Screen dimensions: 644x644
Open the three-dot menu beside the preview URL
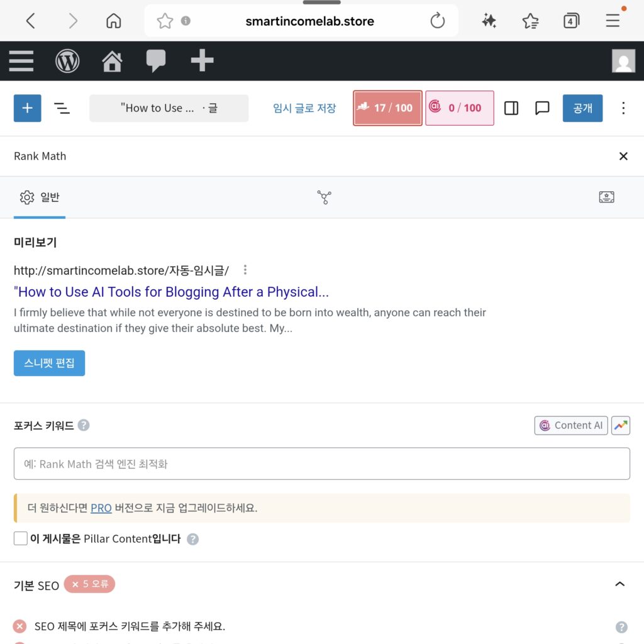coord(245,270)
